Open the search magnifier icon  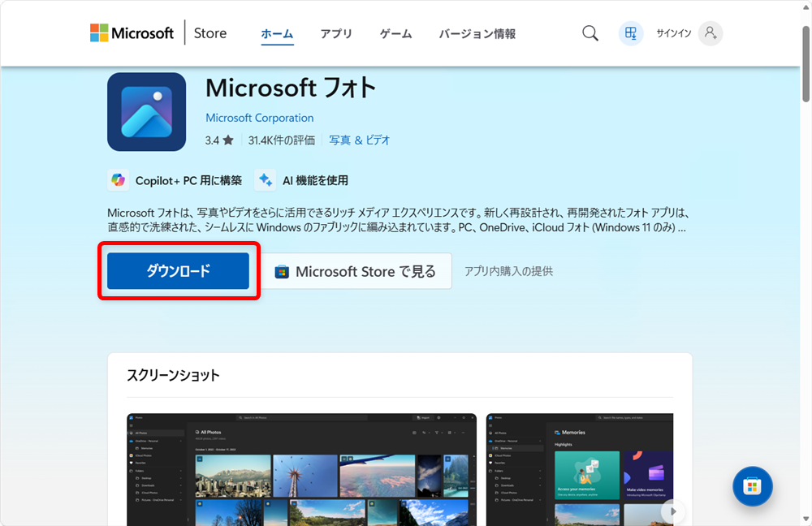tap(590, 33)
